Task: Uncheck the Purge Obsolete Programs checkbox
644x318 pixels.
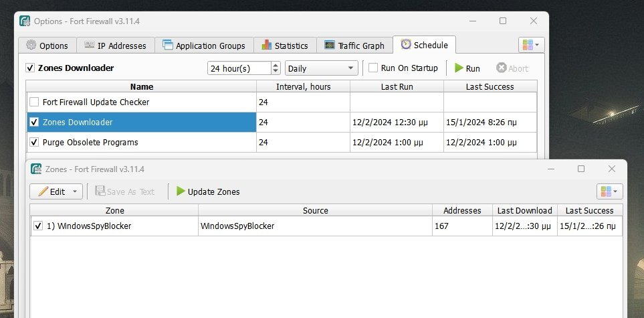Action: click(x=35, y=143)
